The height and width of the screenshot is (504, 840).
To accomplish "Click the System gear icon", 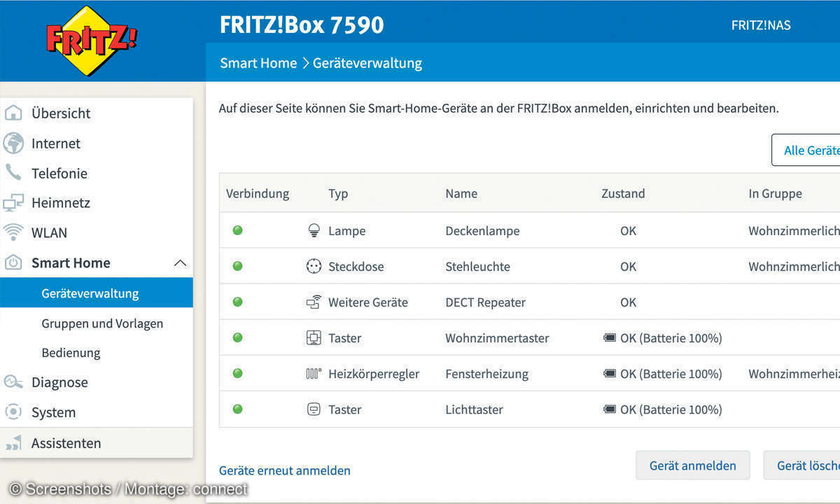I will (x=13, y=412).
